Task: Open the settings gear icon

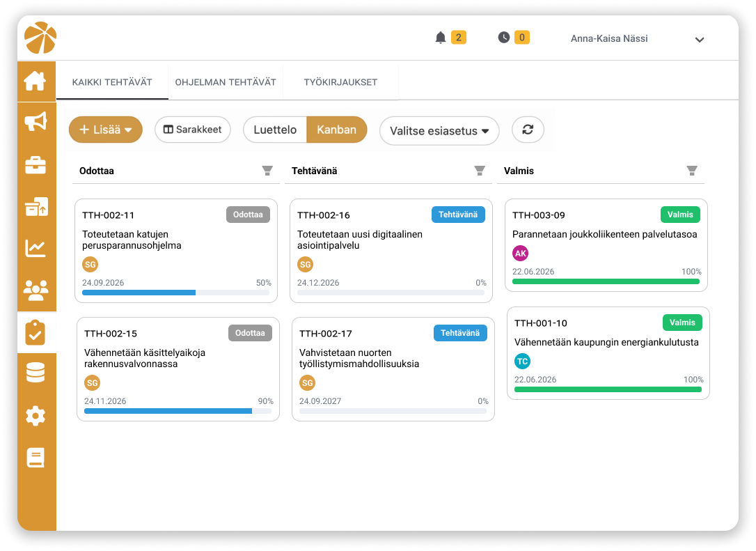Action: coord(36,415)
